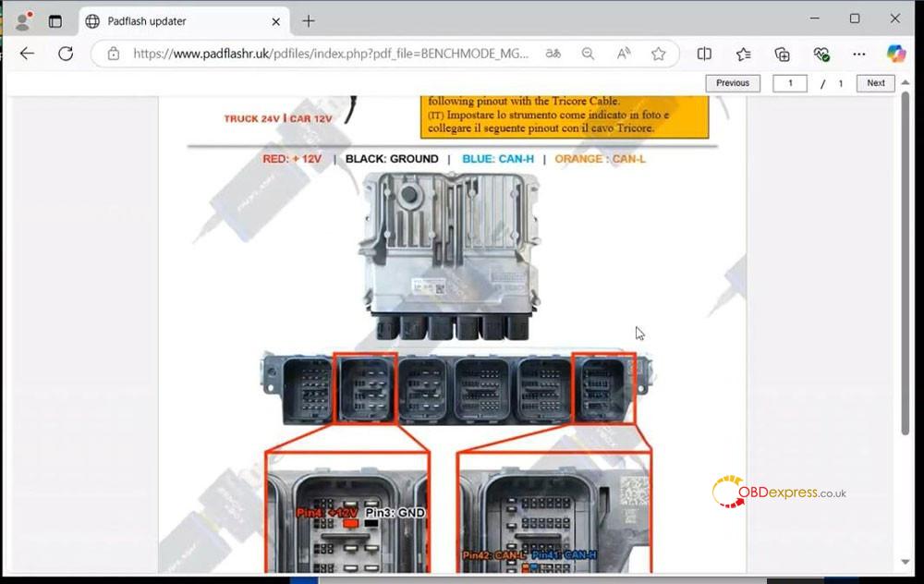The width and height of the screenshot is (924, 584).
Task: Open the Favorites list
Action: pyautogui.click(x=743, y=54)
